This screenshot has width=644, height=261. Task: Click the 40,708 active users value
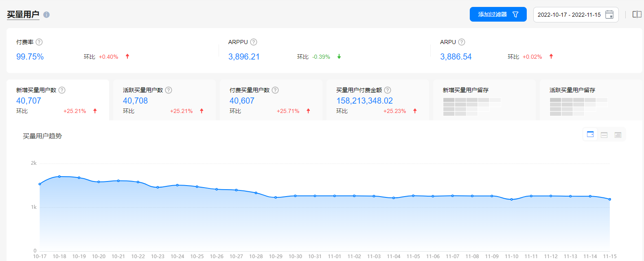135,101
